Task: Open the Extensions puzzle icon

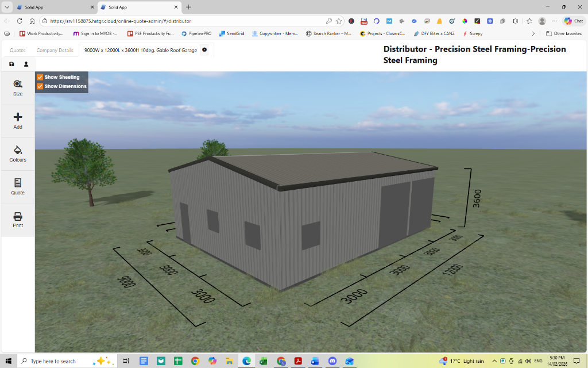Action: click(x=515, y=21)
